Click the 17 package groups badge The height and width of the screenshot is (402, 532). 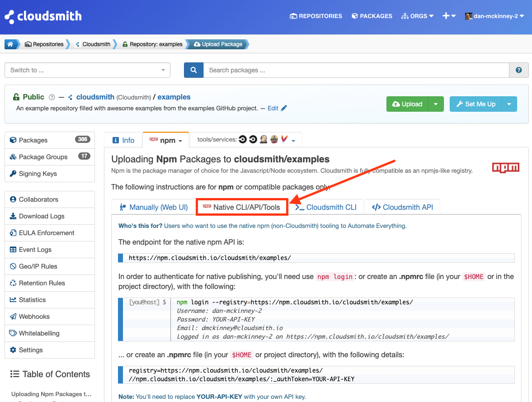coord(84,156)
